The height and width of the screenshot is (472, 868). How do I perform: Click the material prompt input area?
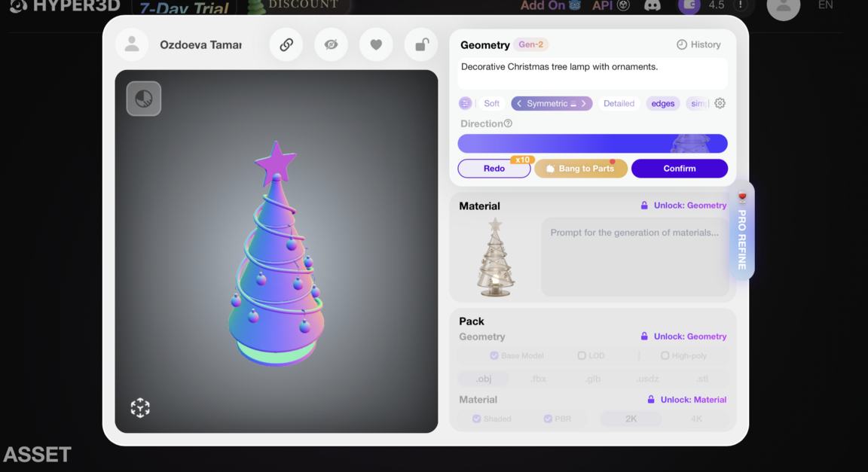coord(634,257)
